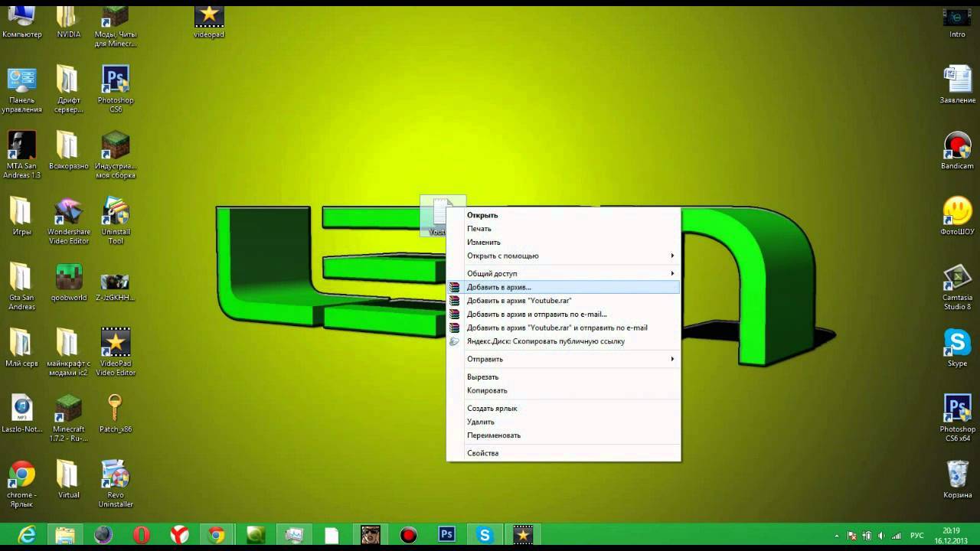Launch Photoshop CS6 x64 shortcut
The width and height of the screenshot is (980, 551).
[957, 419]
